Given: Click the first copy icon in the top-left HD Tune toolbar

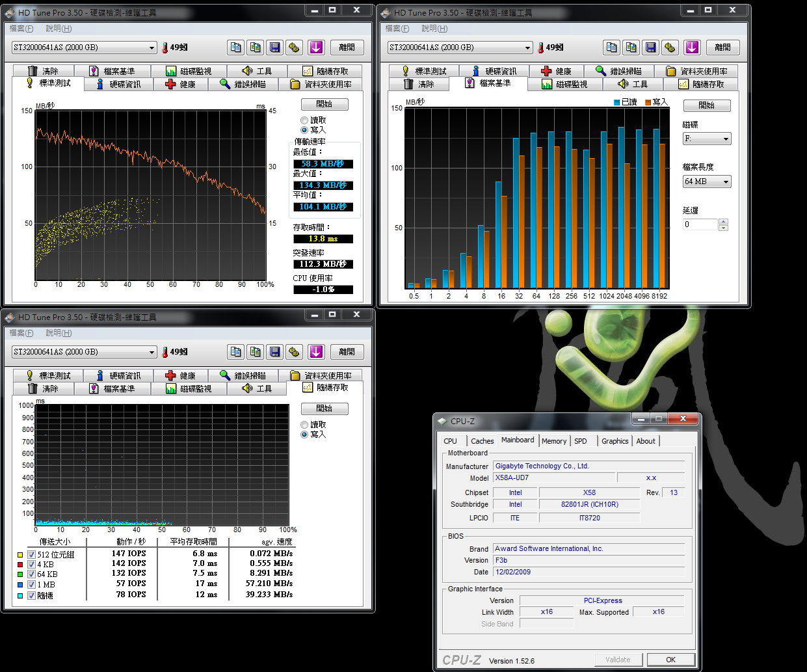Looking at the screenshot, I should coord(236,47).
